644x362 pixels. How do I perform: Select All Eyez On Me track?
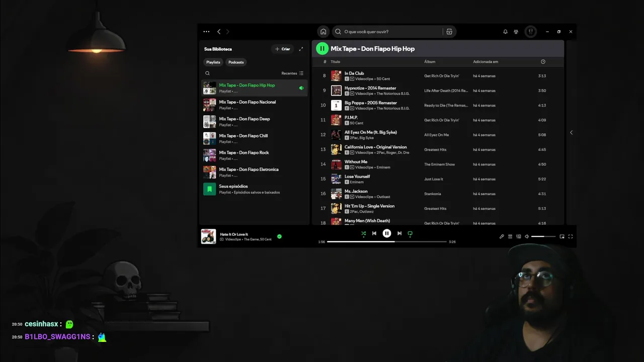pos(438,135)
